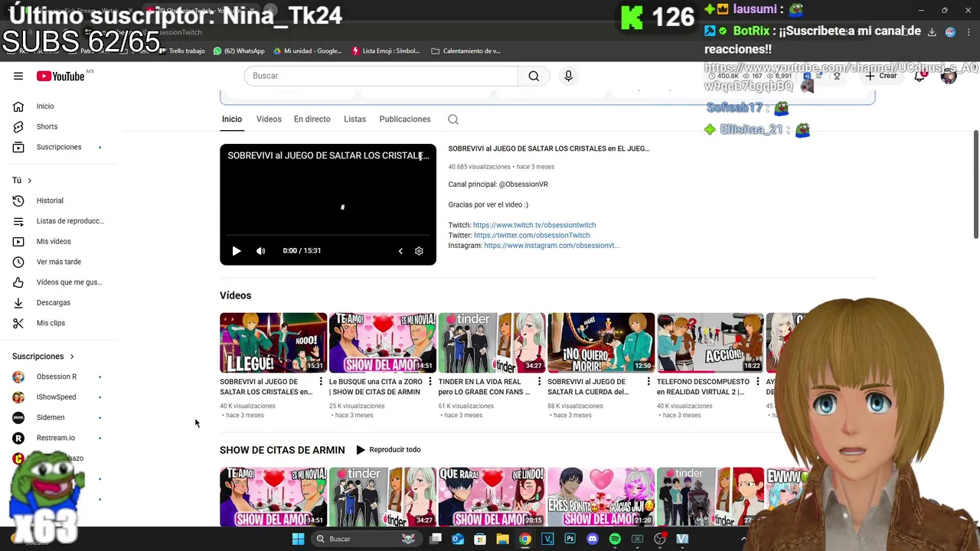
Task: Open featured video player settings gear
Action: click(x=419, y=251)
